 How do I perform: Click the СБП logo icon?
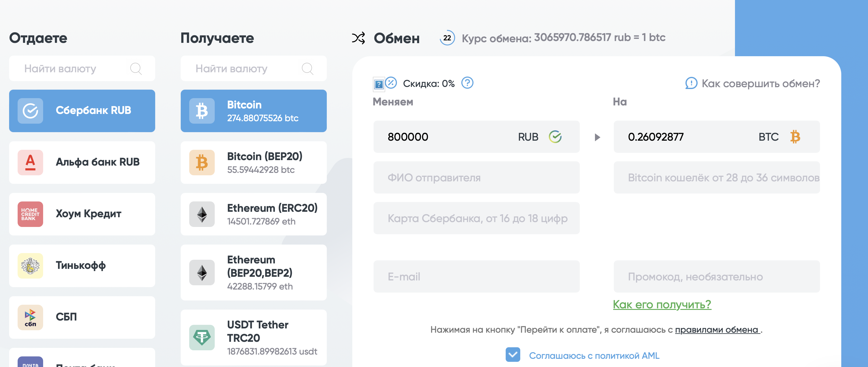[30, 317]
